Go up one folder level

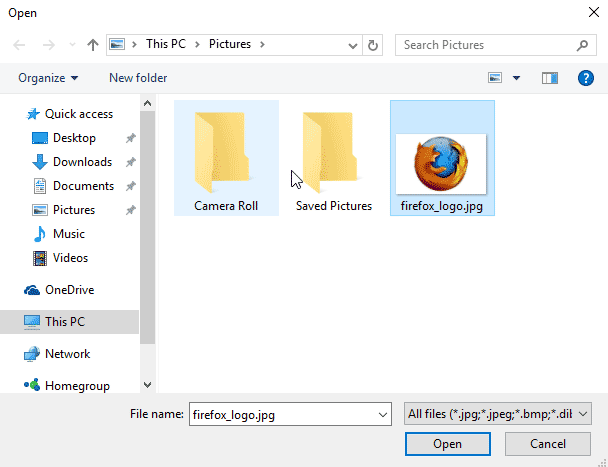(x=93, y=45)
